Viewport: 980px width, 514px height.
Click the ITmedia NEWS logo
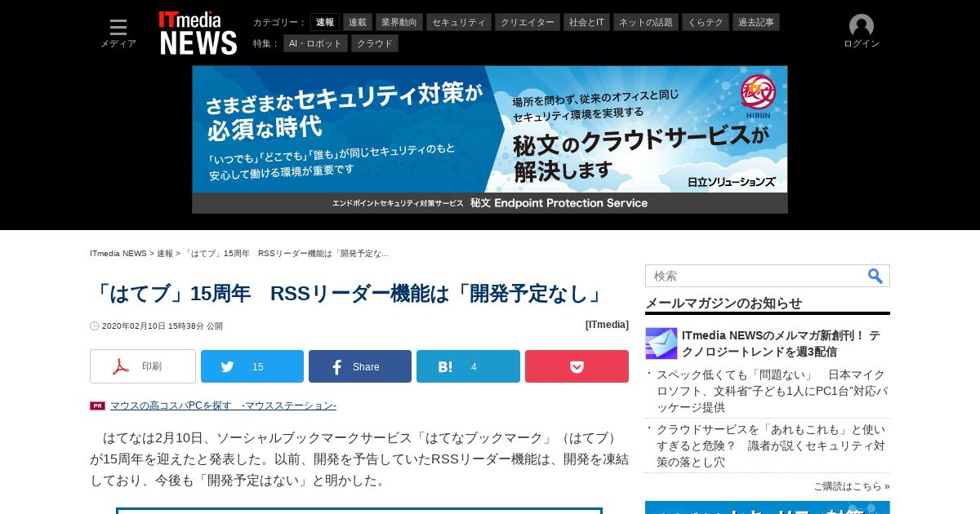[x=198, y=33]
